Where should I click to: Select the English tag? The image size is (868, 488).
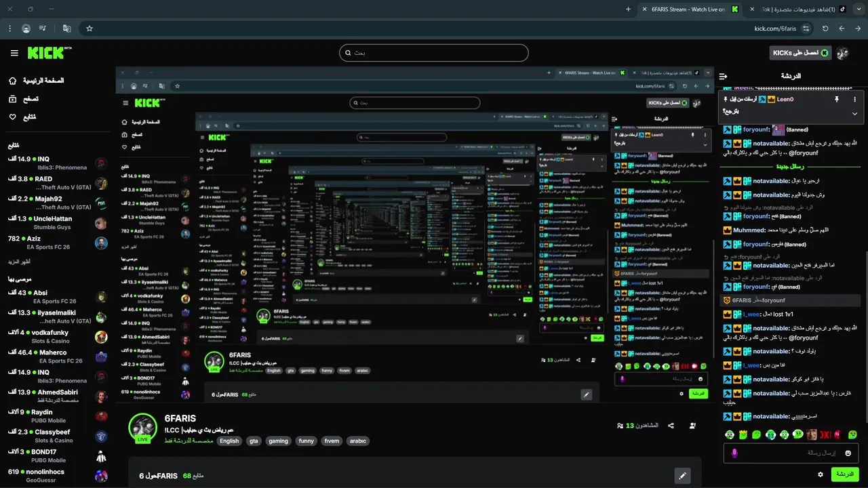pyautogui.click(x=229, y=441)
